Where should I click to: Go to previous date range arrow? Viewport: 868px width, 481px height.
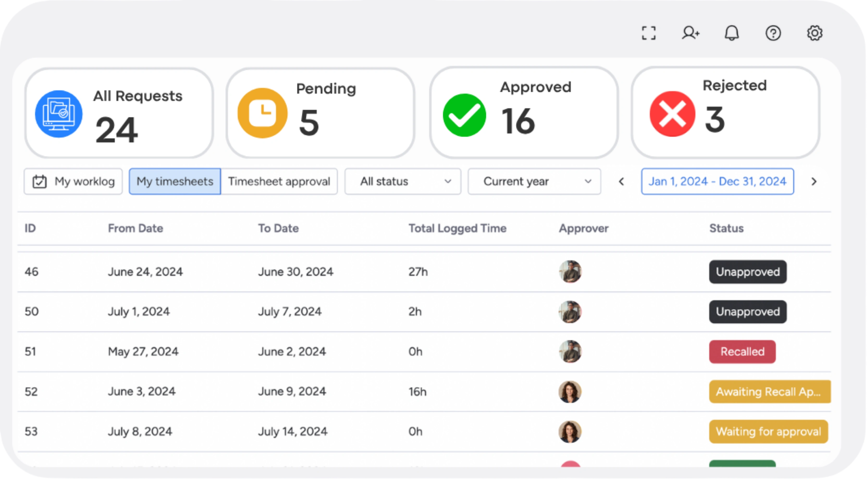(622, 182)
